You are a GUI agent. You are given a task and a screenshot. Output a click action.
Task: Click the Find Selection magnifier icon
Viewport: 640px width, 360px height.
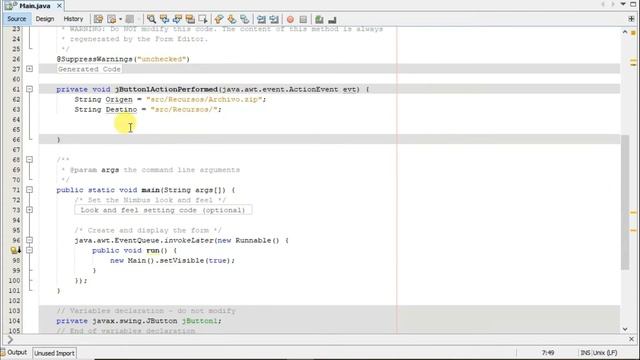click(151, 19)
